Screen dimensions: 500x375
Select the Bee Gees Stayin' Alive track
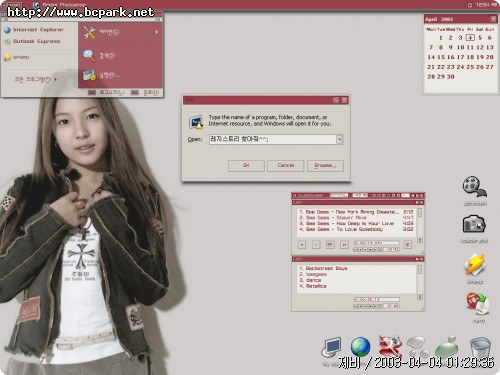(x=356, y=218)
